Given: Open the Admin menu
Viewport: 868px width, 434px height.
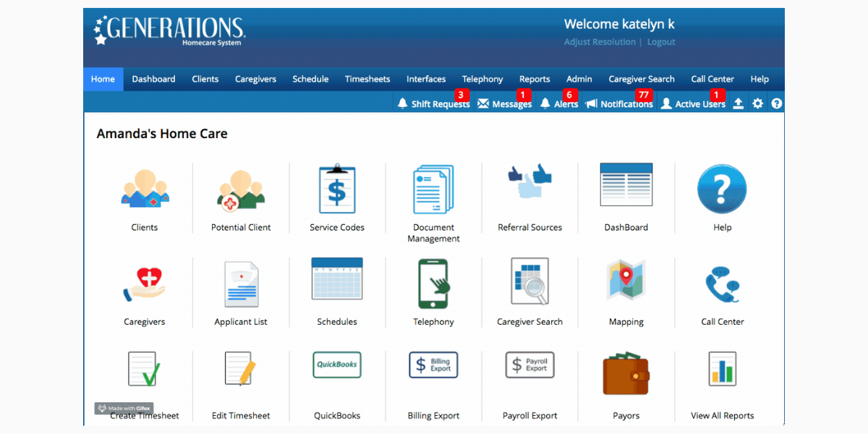Looking at the screenshot, I should (579, 79).
